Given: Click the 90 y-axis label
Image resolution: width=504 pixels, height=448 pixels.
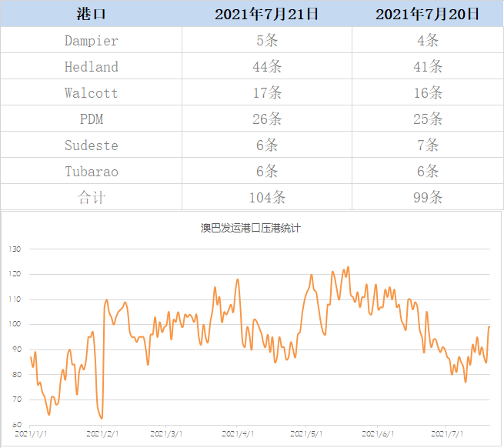Looking at the screenshot, I should (x=17, y=349).
